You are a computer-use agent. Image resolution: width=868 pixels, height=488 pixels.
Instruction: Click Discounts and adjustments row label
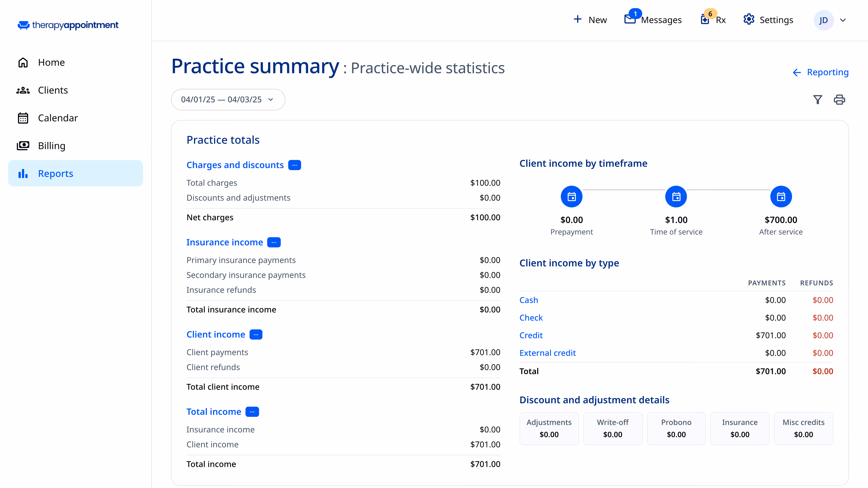[238, 198]
